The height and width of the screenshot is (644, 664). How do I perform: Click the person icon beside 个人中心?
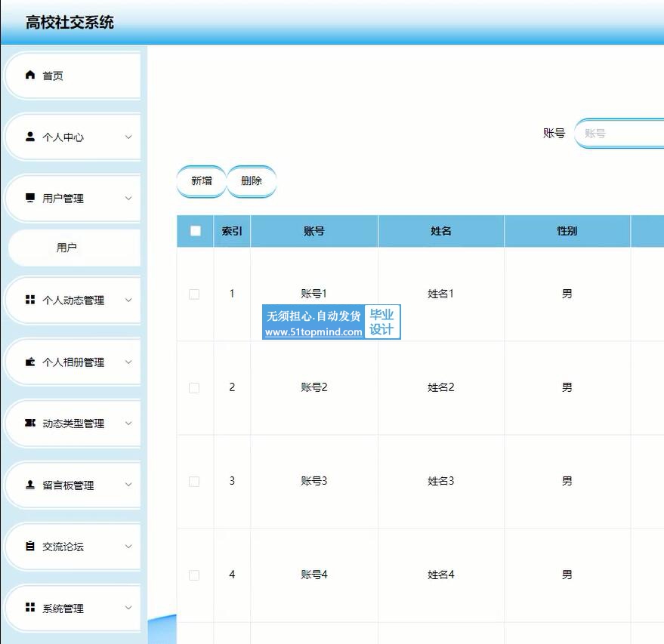[30, 137]
